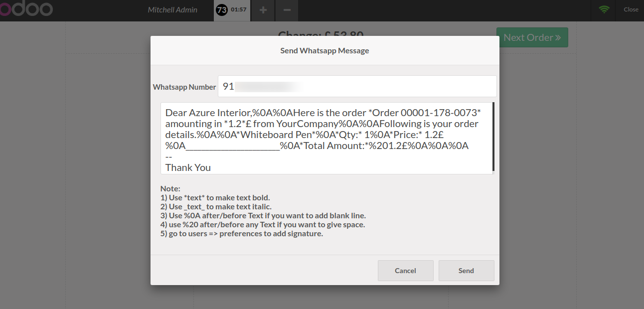Click the Thank You line in message
The image size is (644, 309).
point(188,167)
